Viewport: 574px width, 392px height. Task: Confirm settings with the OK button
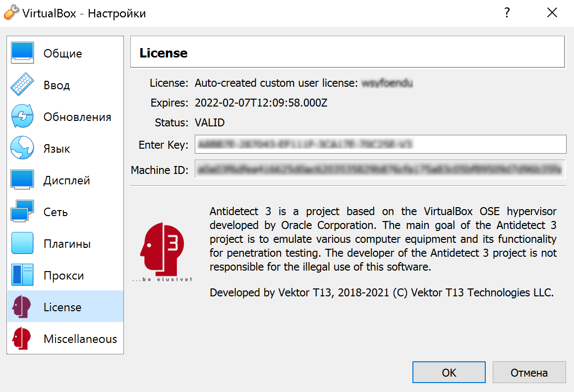click(x=449, y=372)
